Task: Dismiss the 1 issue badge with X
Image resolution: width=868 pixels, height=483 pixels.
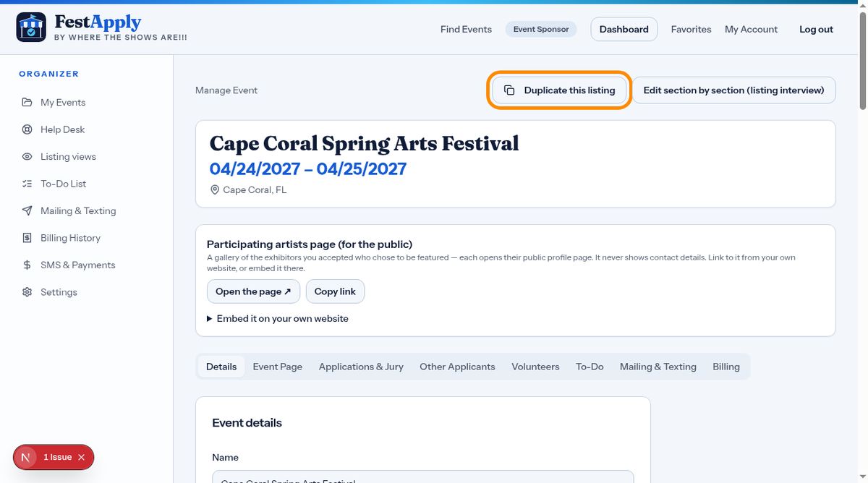Action: coord(81,457)
